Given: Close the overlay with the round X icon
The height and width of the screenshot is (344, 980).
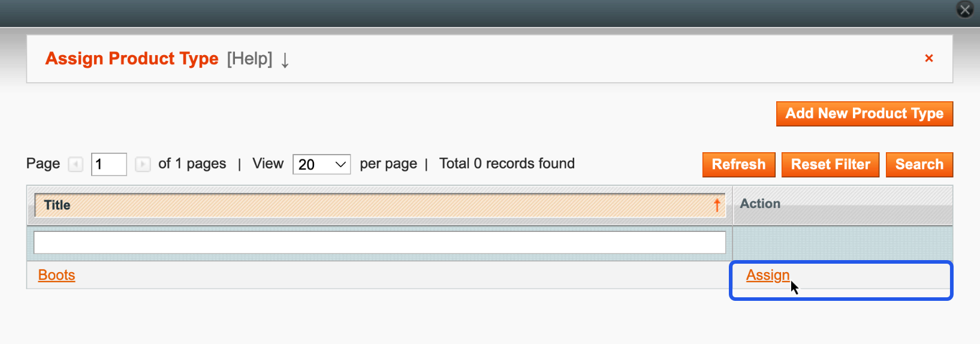Looking at the screenshot, I should tap(965, 10).
